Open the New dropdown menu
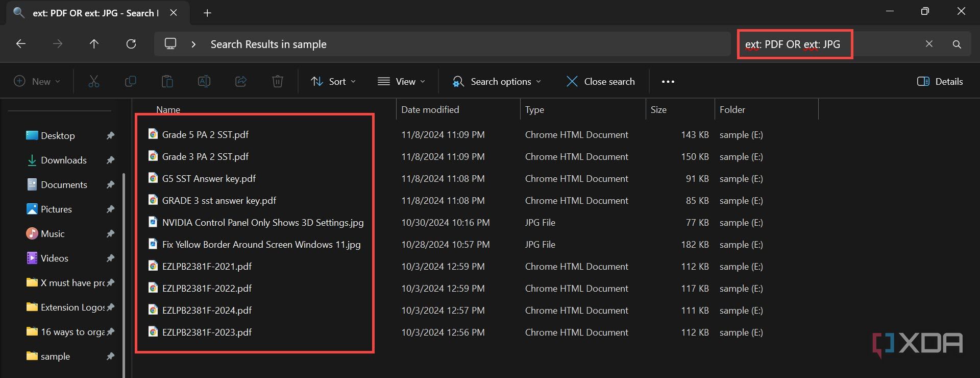 click(x=37, y=81)
